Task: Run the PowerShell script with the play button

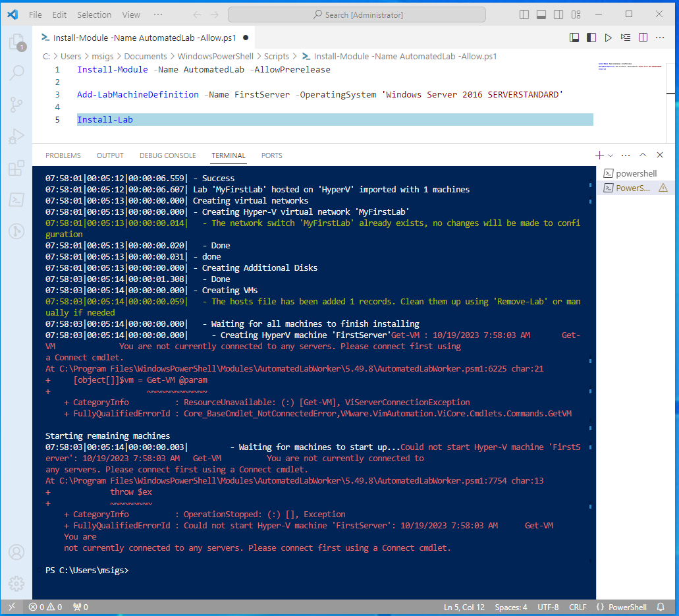Action: click(608, 38)
